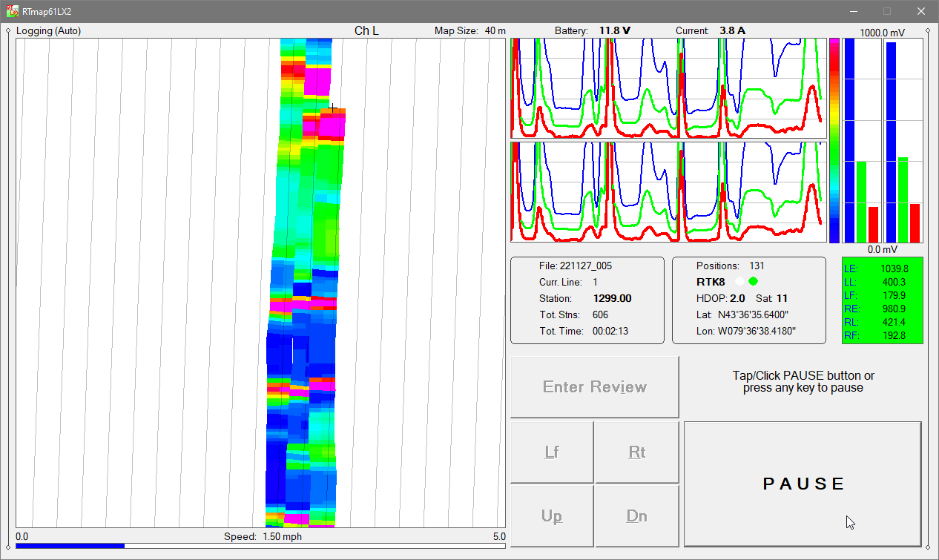The height and width of the screenshot is (560, 939).
Task: Click the LL value 400.3
Action: [x=896, y=282]
